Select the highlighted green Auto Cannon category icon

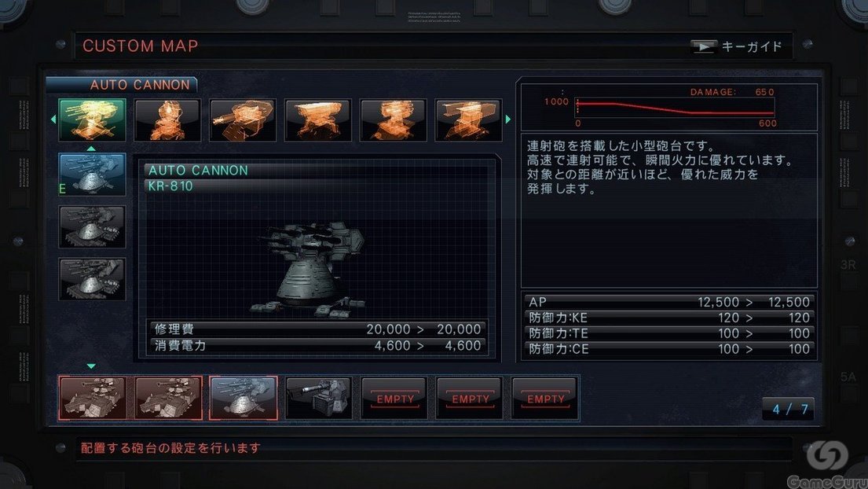tap(92, 119)
